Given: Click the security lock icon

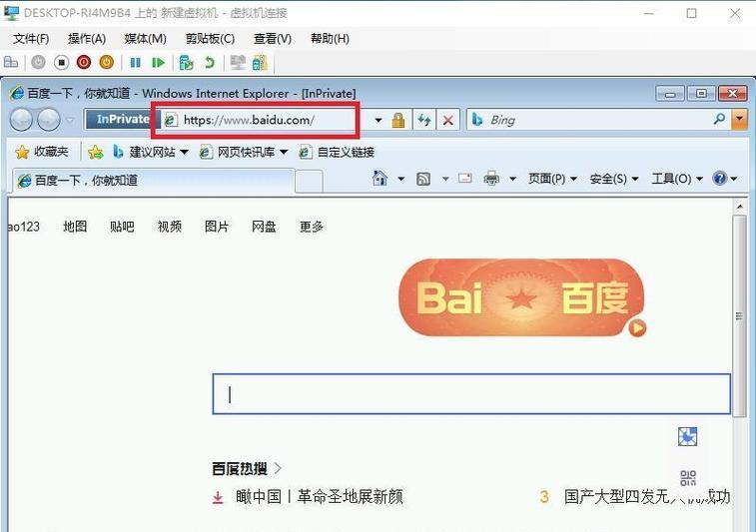Looking at the screenshot, I should [398, 120].
